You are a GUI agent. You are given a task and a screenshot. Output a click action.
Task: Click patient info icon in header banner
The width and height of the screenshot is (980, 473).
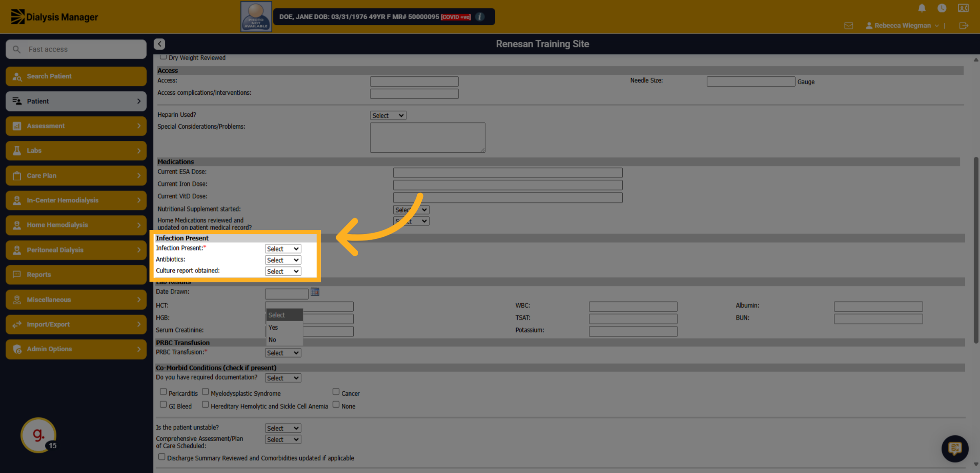tap(480, 17)
